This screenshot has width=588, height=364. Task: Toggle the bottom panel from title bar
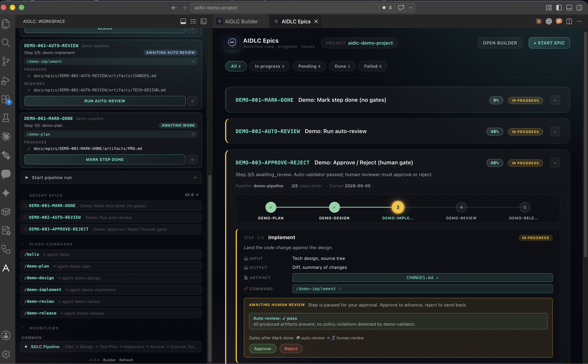click(569, 8)
